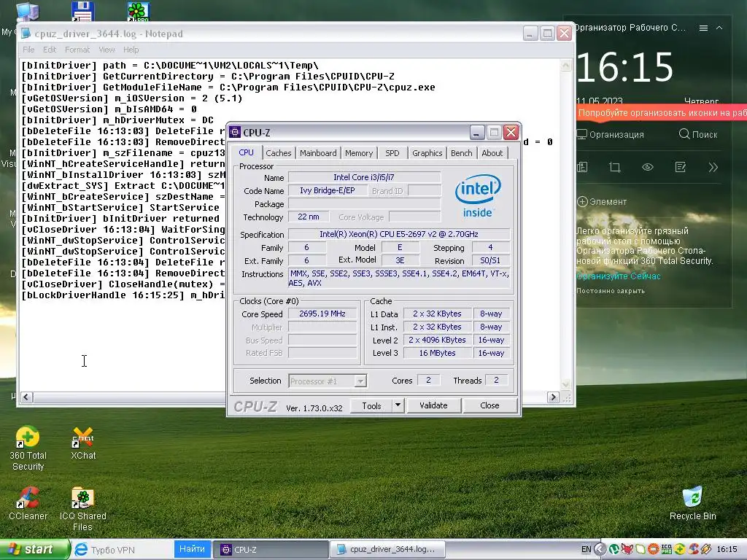Viewport: 747px width, 560px height.
Task: Open the news icon in desktop organizer
Action: [582, 167]
